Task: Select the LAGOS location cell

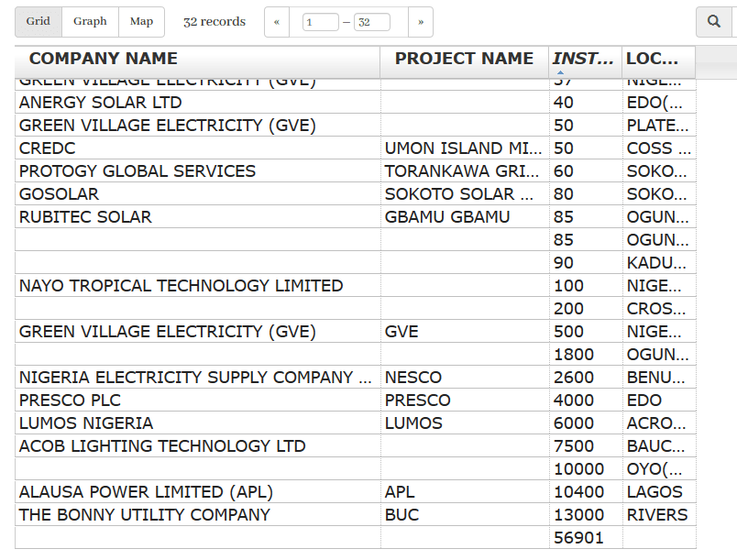Action: (654, 492)
